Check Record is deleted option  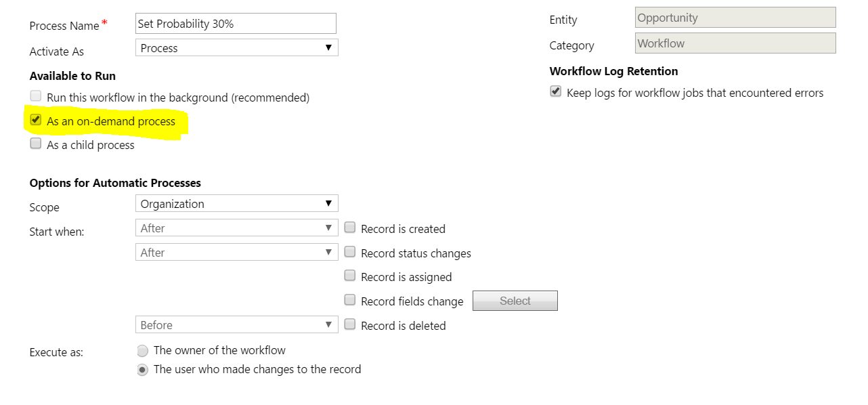coord(350,324)
